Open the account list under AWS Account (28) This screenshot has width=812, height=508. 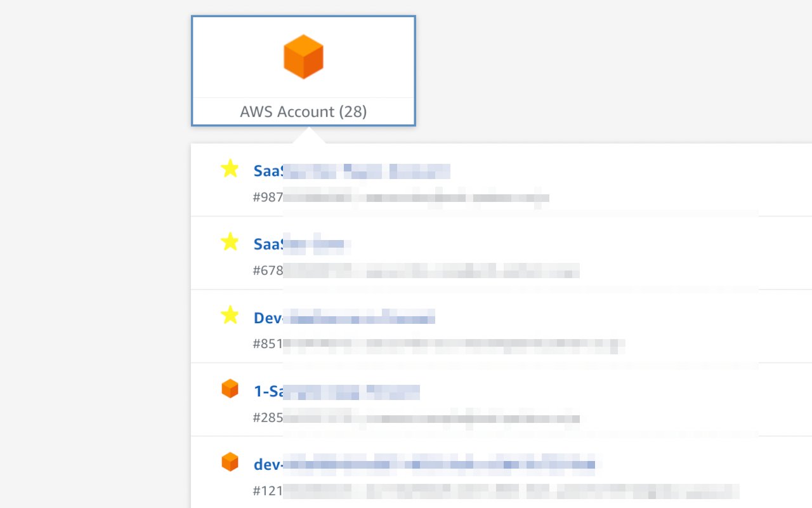point(303,70)
